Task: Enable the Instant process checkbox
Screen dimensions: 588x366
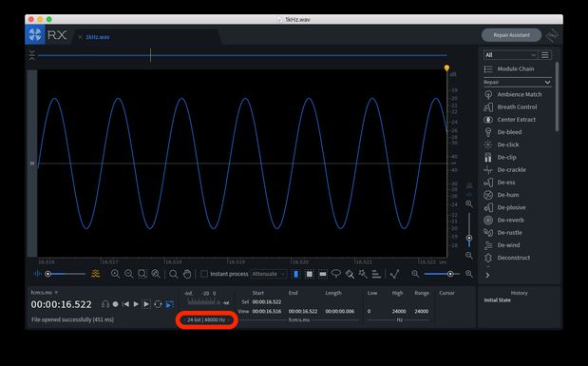Action: (x=204, y=274)
